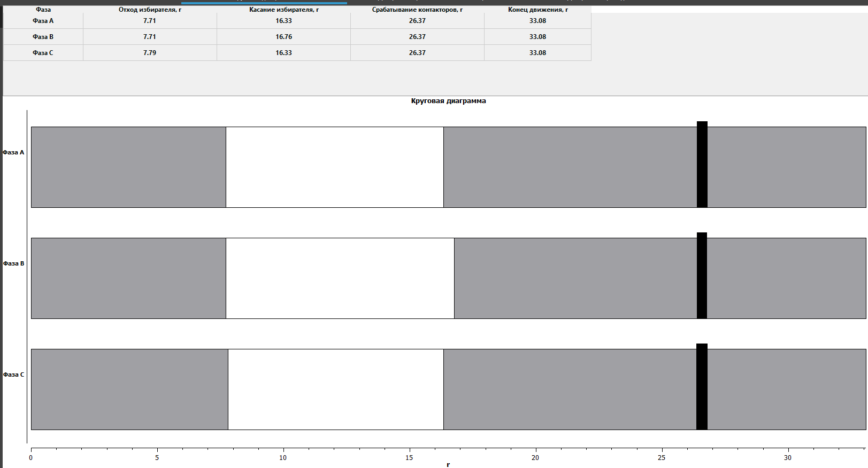Click the white section of Фаза C bar
868x468 pixels.
pos(335,389)
